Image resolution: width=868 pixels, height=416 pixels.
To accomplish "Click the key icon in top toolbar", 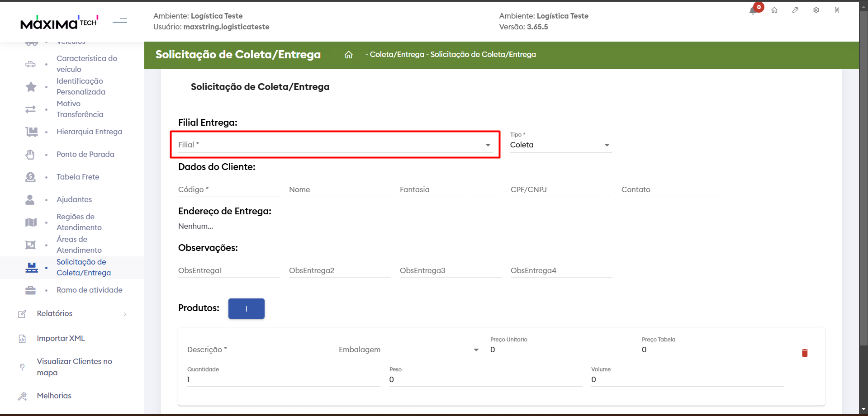I will point(795,10).
